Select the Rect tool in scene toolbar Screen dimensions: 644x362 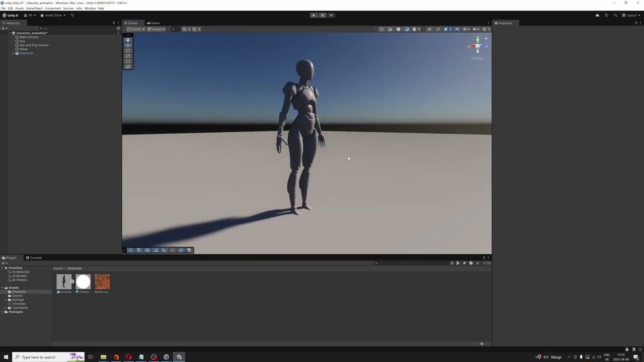tap(128, 61)
